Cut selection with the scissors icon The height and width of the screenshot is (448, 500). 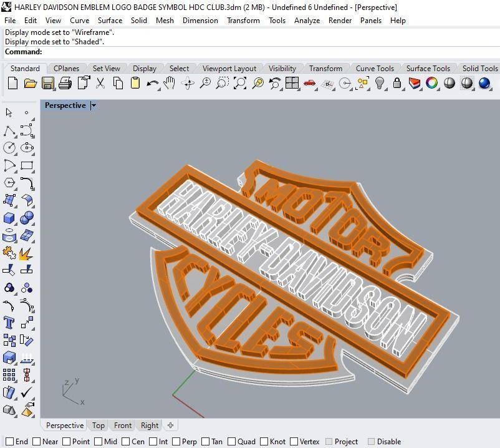coord(100,83)
